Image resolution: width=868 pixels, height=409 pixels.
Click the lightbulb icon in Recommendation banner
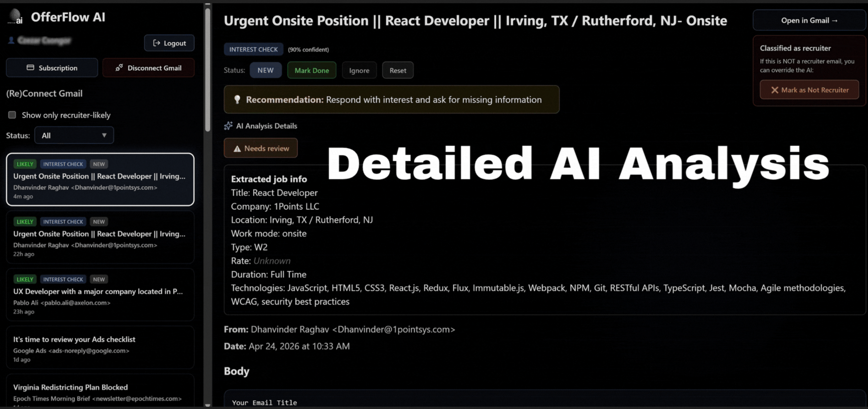(x=237, y=99)
